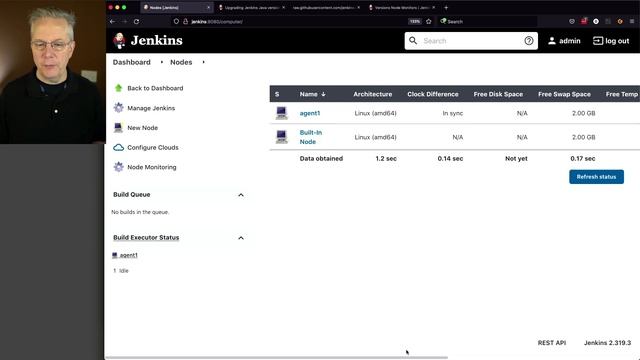Close the Upgrading Jenkins Java version tab
The image size is (640, 360).
283,7
